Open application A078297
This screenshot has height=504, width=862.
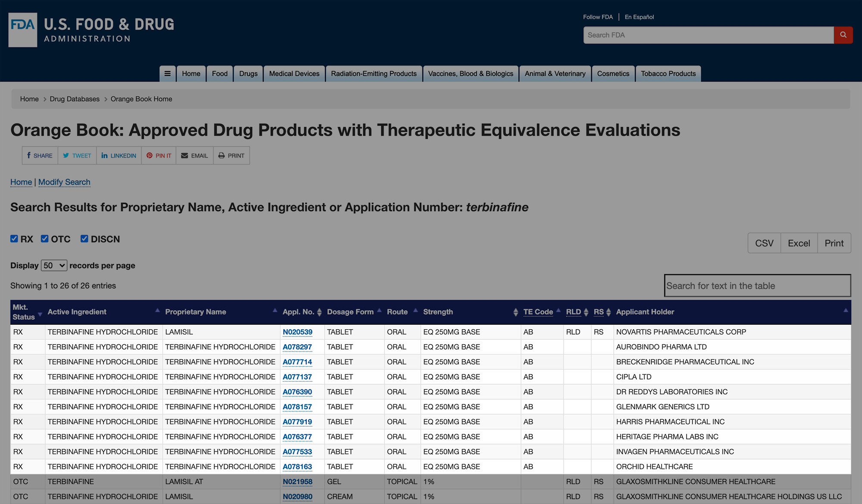coord(297,347)
